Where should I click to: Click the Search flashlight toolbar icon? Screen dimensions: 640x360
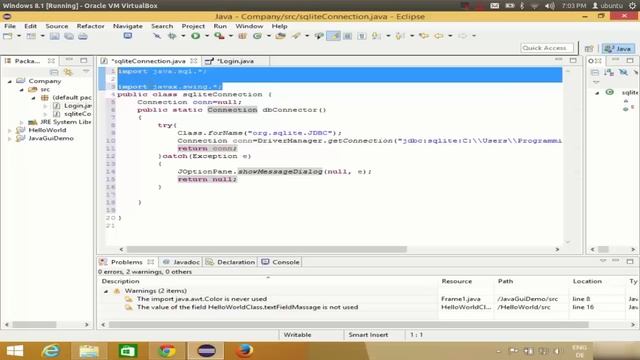point(296,36)
